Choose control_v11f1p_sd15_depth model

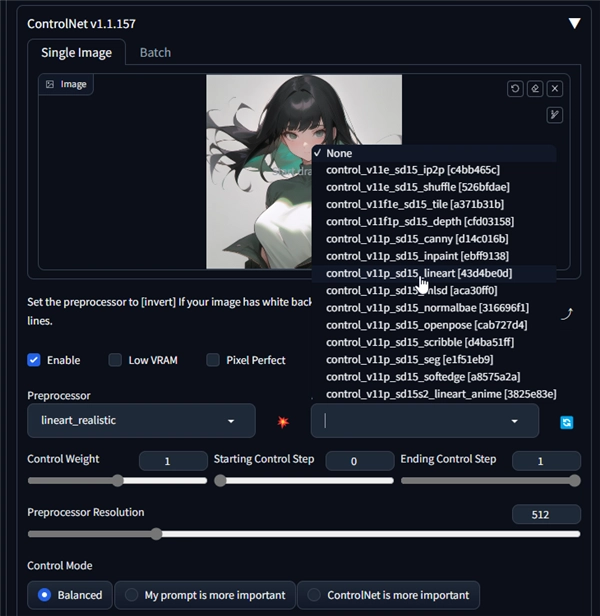click(x=434, y=222)
